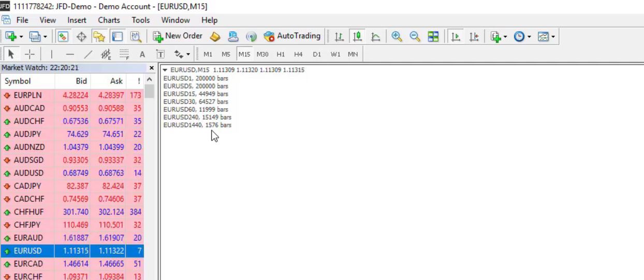Switch chart to MN timeframe

pos(353,54)
